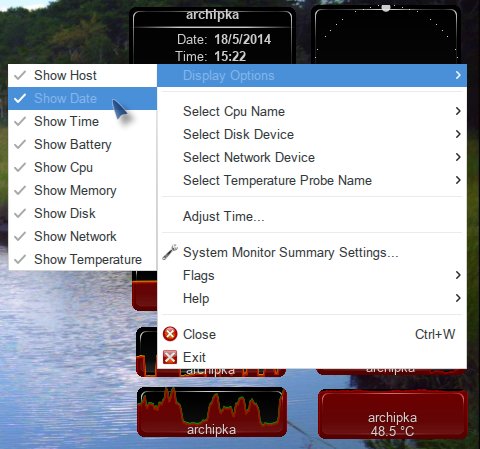
Task: Toggle the Show Memory option
Action: (82, 190)
